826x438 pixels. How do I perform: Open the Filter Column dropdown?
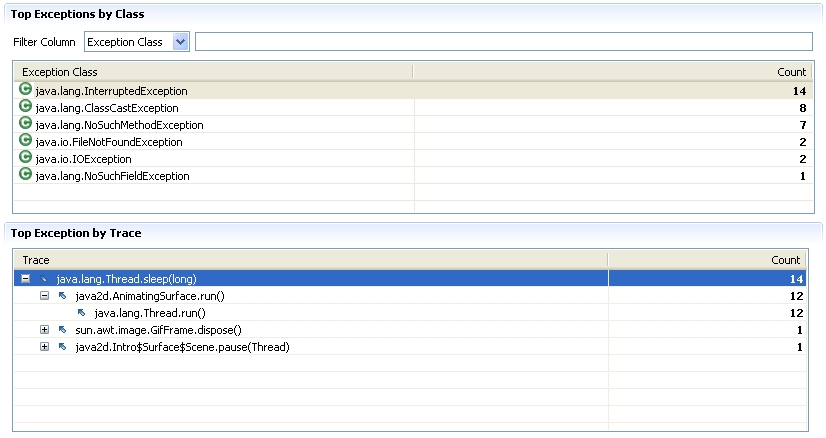pyautogui.click(x=180, y=41)
